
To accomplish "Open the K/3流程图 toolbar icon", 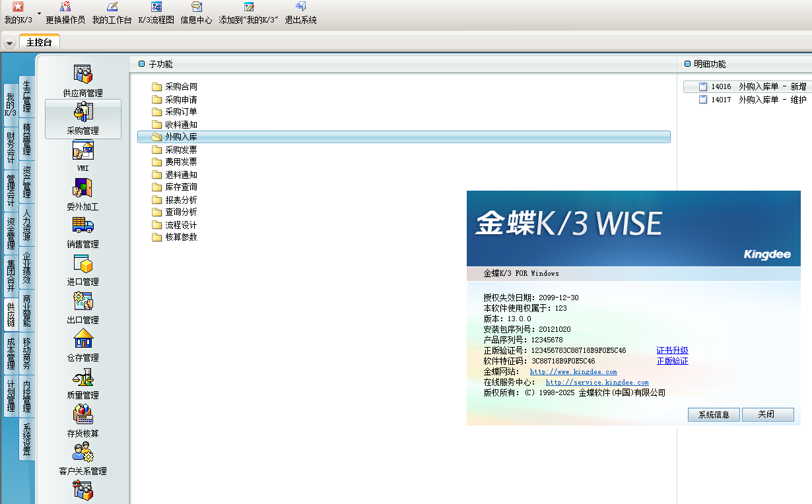I will [156, 13].
